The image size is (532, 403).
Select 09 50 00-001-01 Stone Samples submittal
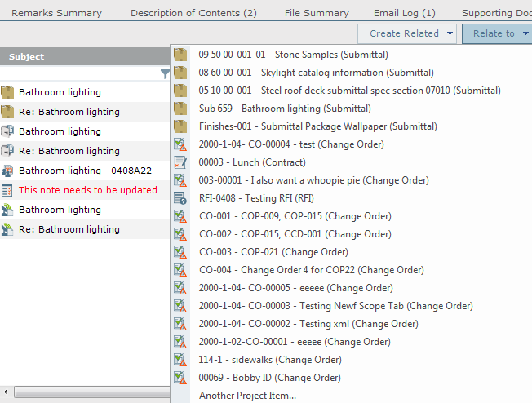[x=294, y=55]
